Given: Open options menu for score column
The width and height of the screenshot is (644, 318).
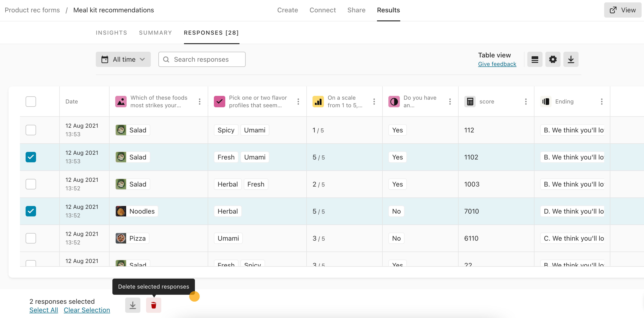Looking at the screenshot, I should (526, 101).
